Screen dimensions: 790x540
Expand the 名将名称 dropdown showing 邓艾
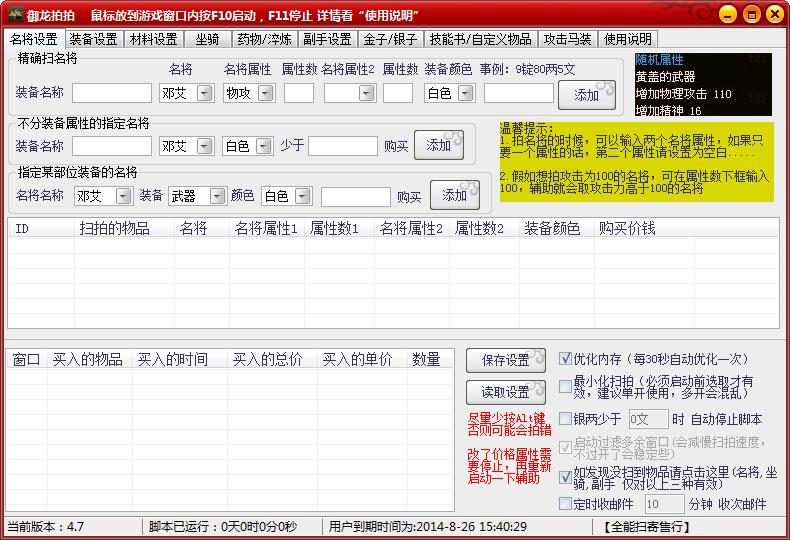coord(123,196)
